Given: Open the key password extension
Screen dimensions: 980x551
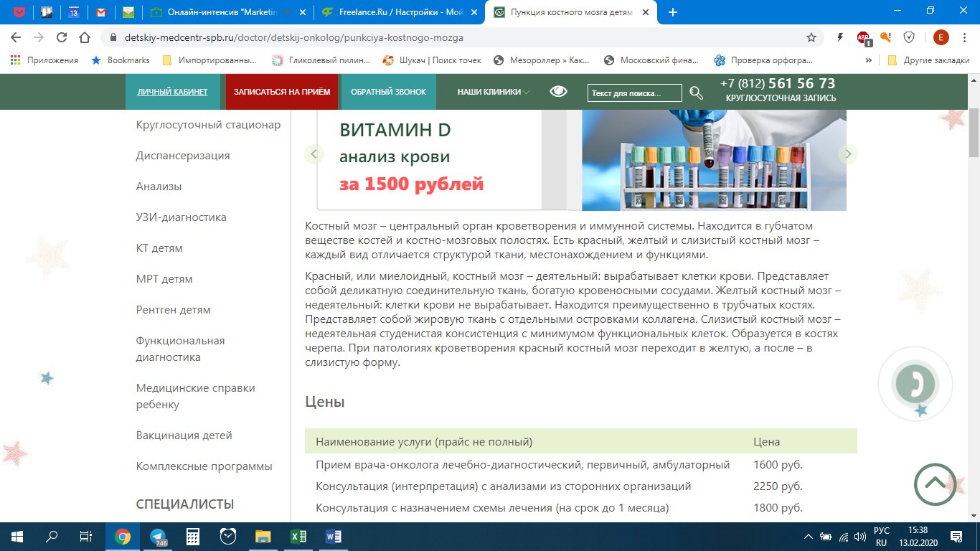Looking at the screenshot, I should (x=886, y=37).
